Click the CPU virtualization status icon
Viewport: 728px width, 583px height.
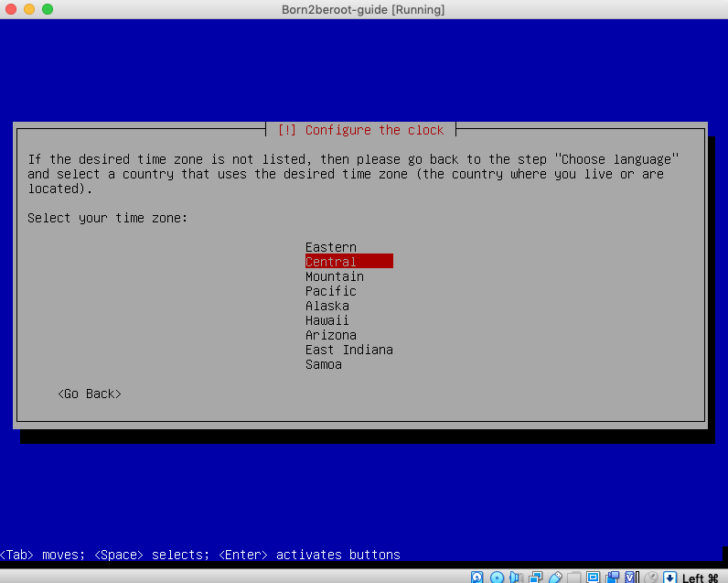pos(632,578)
